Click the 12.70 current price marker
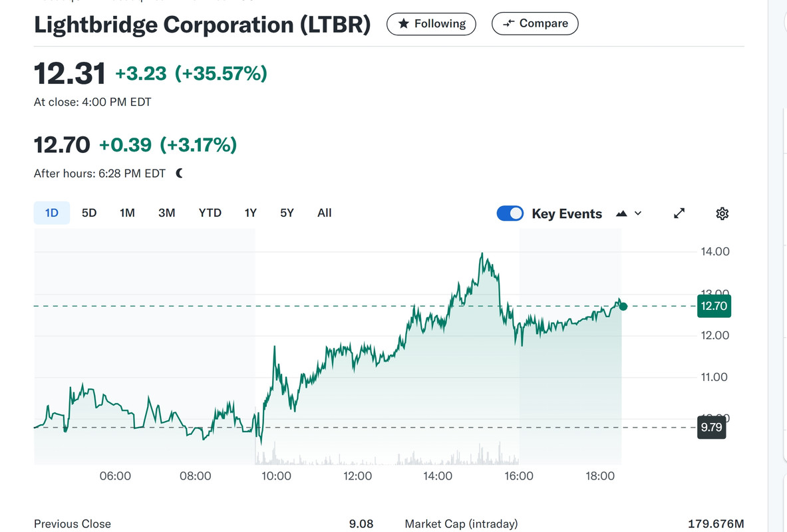The width and height of the screenshot is (787, 532). [714, 306]
